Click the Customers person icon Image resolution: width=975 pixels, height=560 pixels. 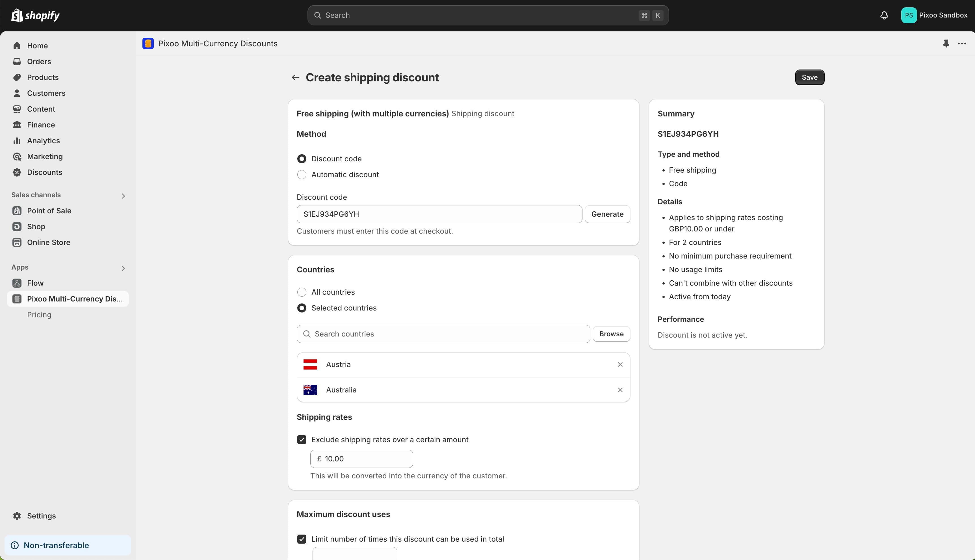click(x=17, y=93)
